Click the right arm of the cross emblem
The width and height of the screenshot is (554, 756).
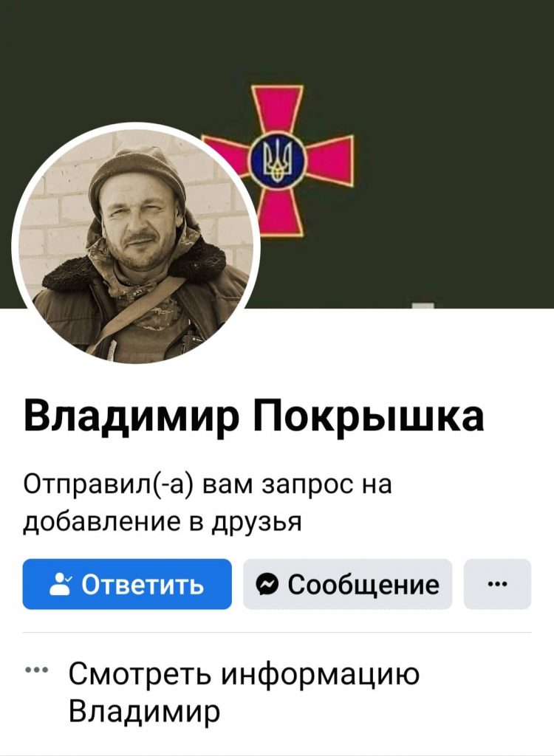pyautogui.click(x=330, y=160)
